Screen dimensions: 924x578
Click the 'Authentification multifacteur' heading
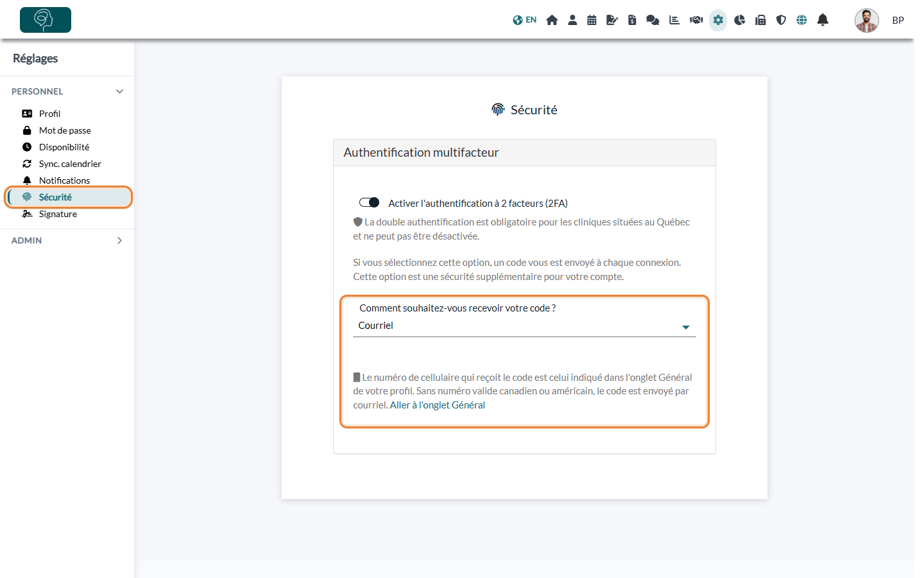point(421,153)
